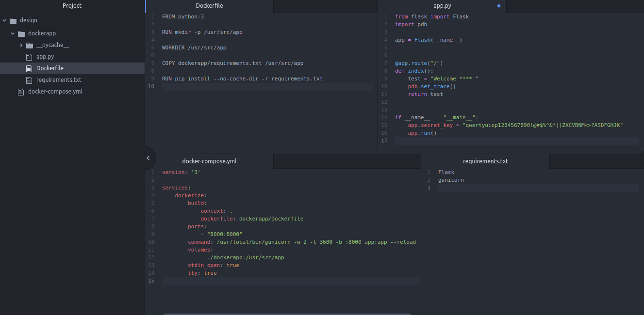Click 'RUN mkdir -p /usr/src/app' line

coord(202,32)
